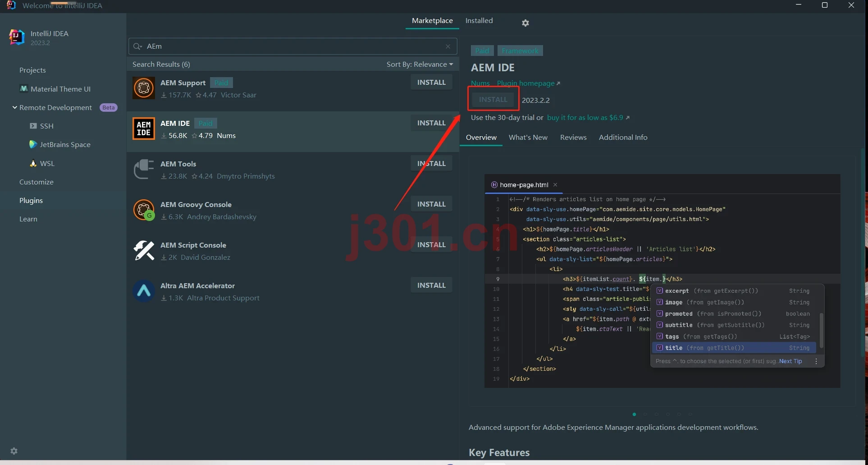Viewport: 868px width, 465px height.
Task: Open the Reviews tab
Action: [x=573, y=137]
